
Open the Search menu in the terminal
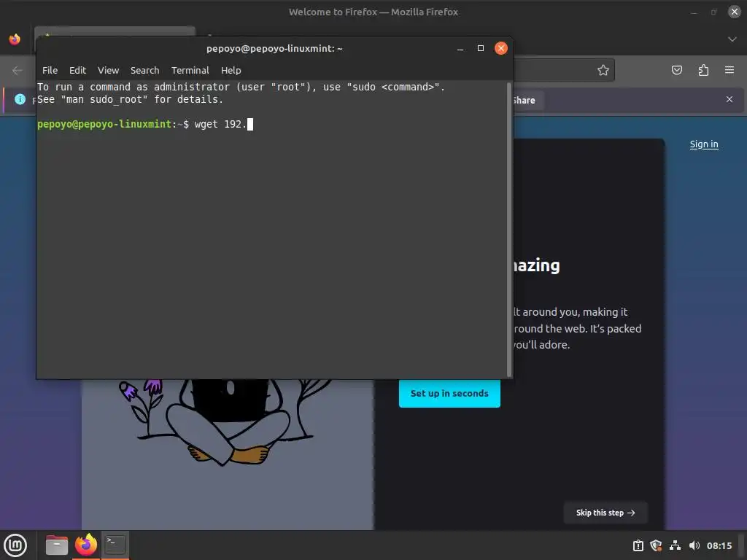point(145,71)
